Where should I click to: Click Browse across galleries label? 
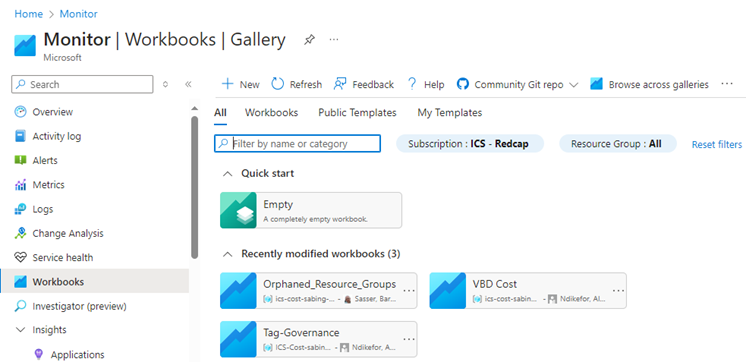[658, 85]
